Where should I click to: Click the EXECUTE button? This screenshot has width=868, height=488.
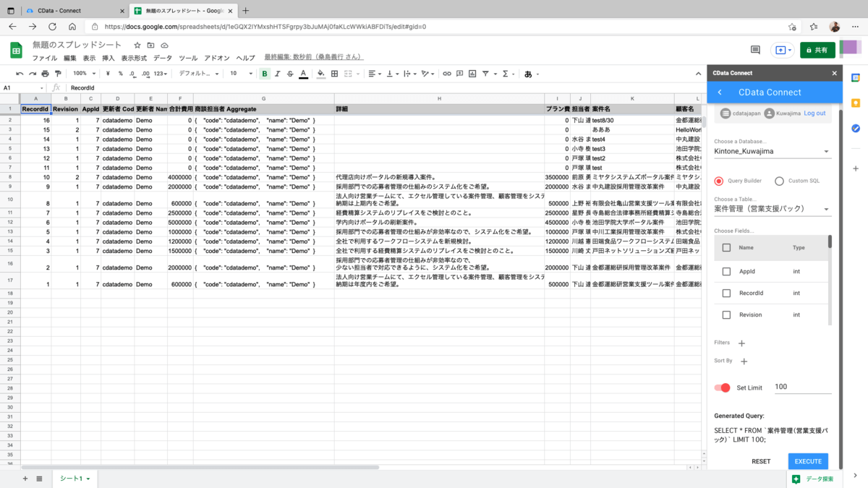coord(808,461)
